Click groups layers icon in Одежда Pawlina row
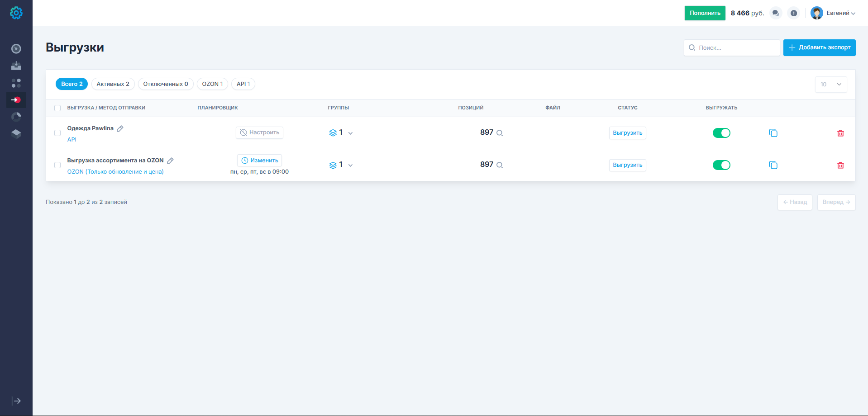This screenshot has width=868, height=416. coord(333,133)
